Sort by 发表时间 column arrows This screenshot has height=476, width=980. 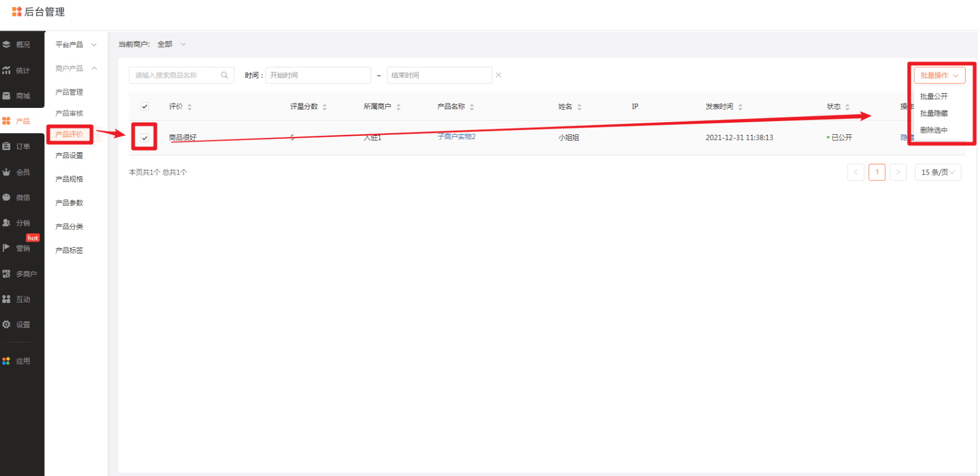[x=740, y=107]
